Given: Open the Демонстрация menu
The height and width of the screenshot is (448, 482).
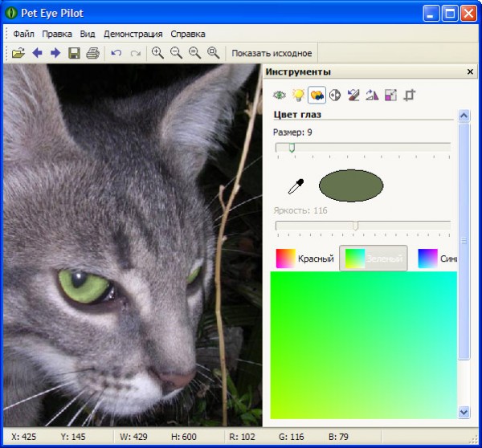Looking at the screenshot, I should (133, 34).
